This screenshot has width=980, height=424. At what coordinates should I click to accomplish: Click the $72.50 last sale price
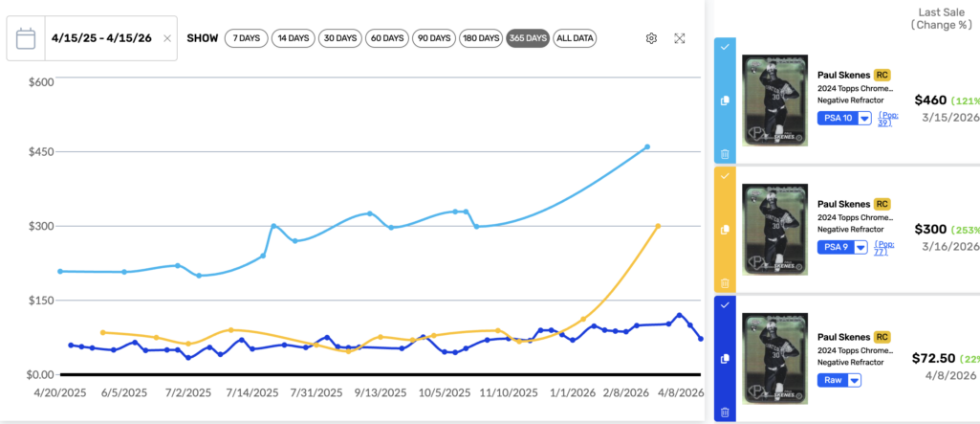point(934,358)
